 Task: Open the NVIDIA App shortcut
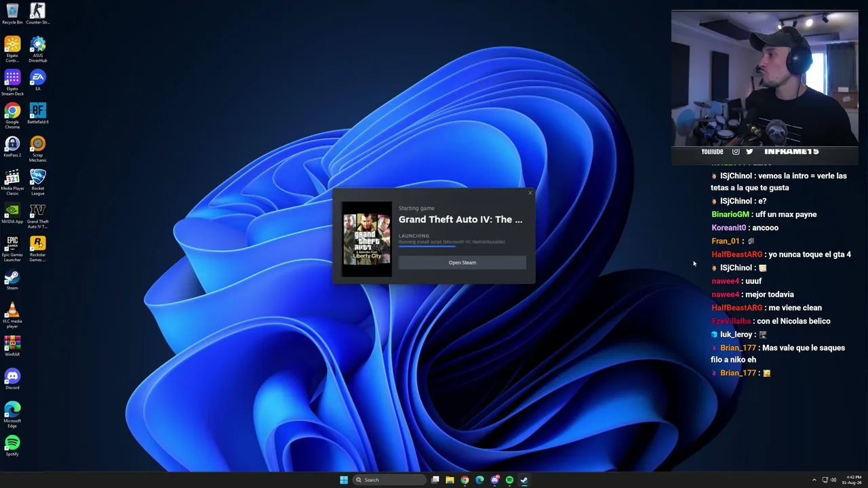[12, 213]
